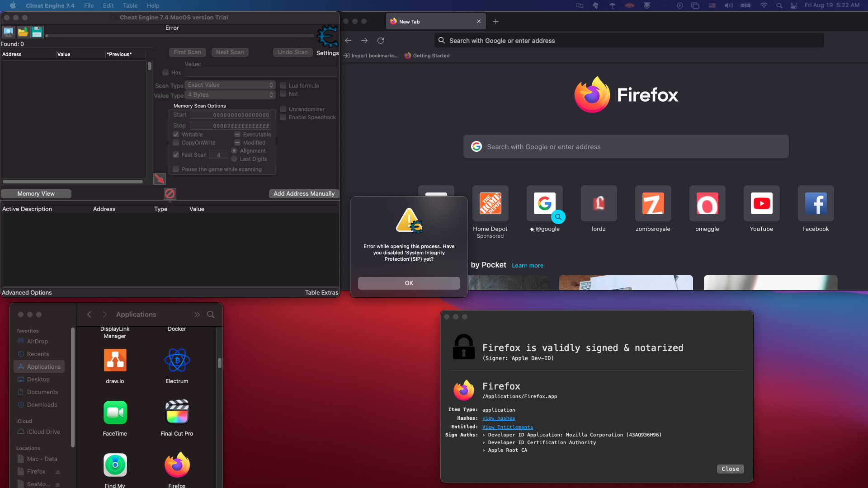Screen dimensions: 868x488
Task: Click the red no-entry clear list icon
Action: click(x=170, y=194)
